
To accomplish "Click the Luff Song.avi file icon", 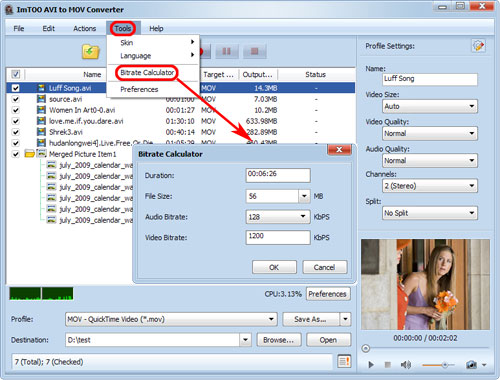I will (41, 88).
